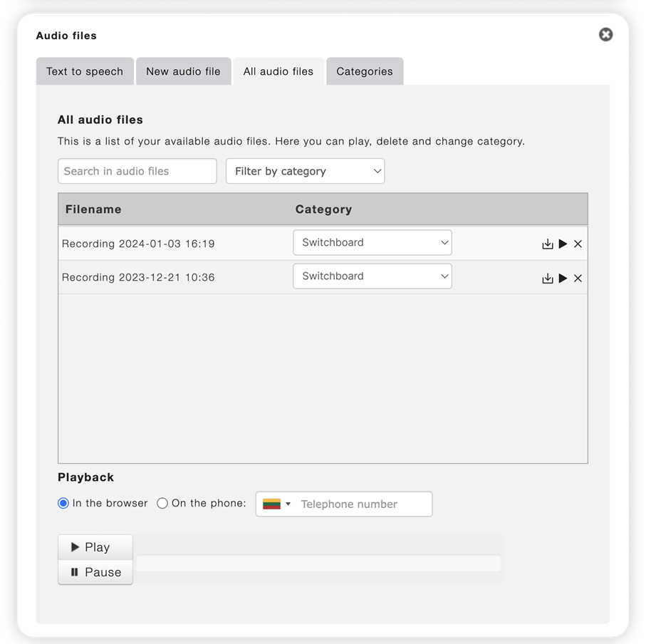Go to the Categories tab
Image resolution: width=646 pixels, height=644 pixels.
click(364, 71)
